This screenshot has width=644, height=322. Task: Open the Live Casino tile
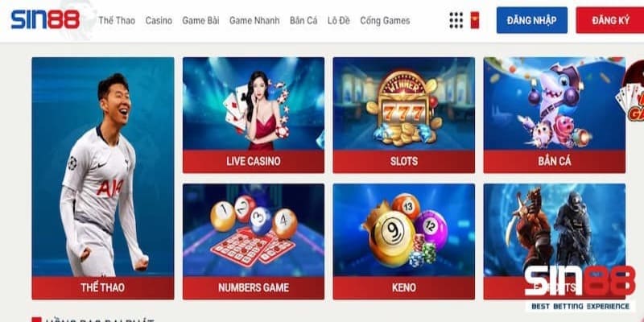(x=254, y=115)
